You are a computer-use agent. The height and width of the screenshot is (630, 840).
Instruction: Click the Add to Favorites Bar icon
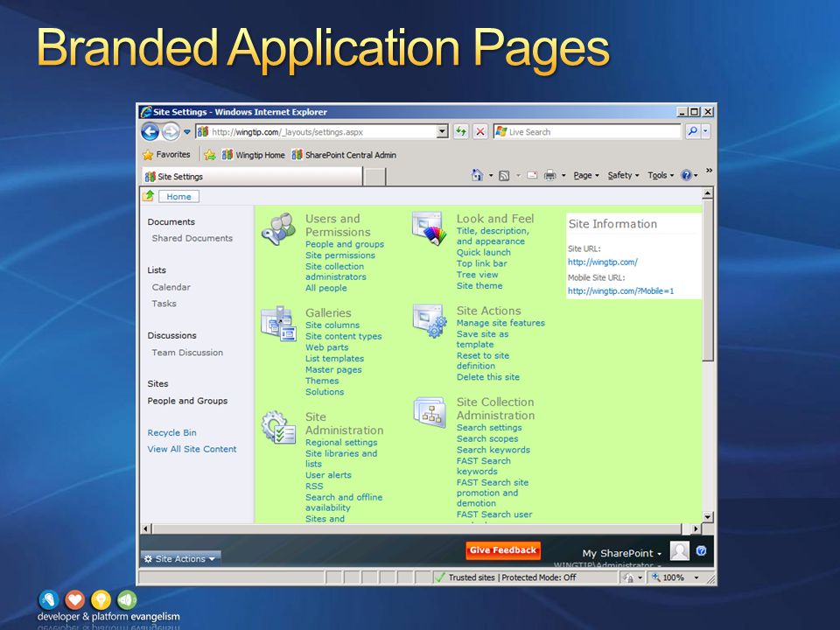209,155
